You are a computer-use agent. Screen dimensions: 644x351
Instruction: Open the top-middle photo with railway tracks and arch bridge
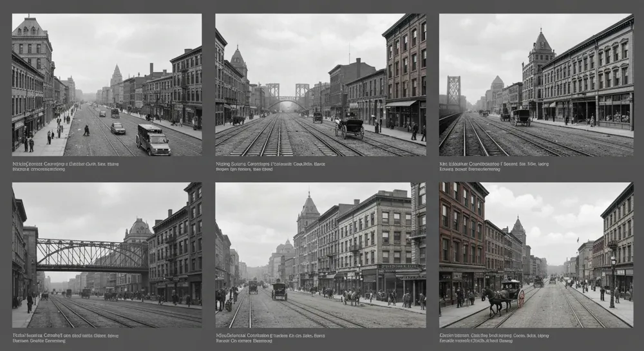(320, 85)
